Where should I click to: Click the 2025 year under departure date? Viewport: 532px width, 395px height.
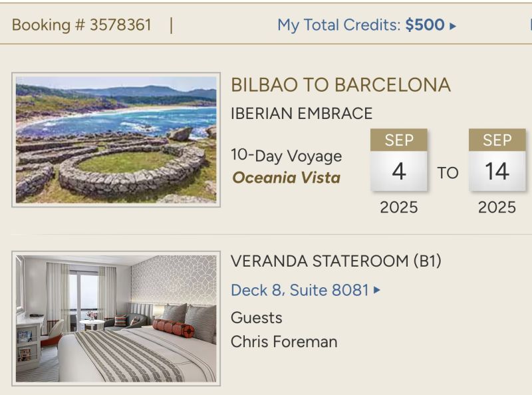[x=399, y=207]
